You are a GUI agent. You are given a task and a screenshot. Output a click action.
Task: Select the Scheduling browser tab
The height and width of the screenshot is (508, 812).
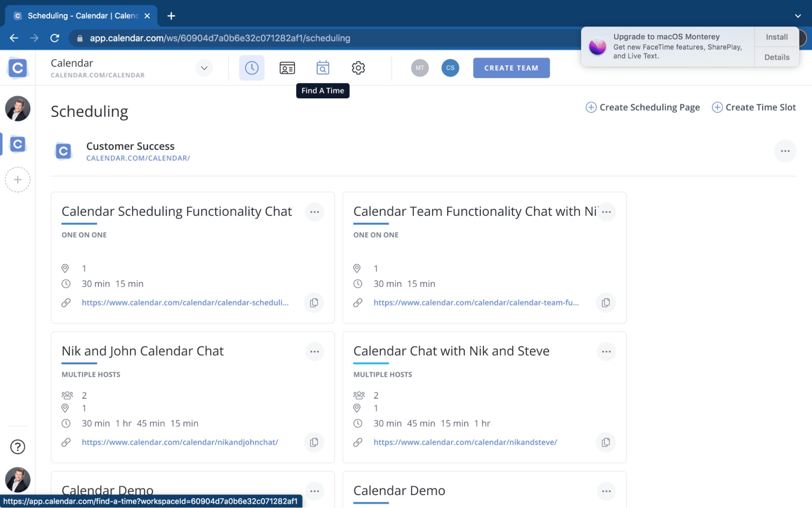click(81, 16)
